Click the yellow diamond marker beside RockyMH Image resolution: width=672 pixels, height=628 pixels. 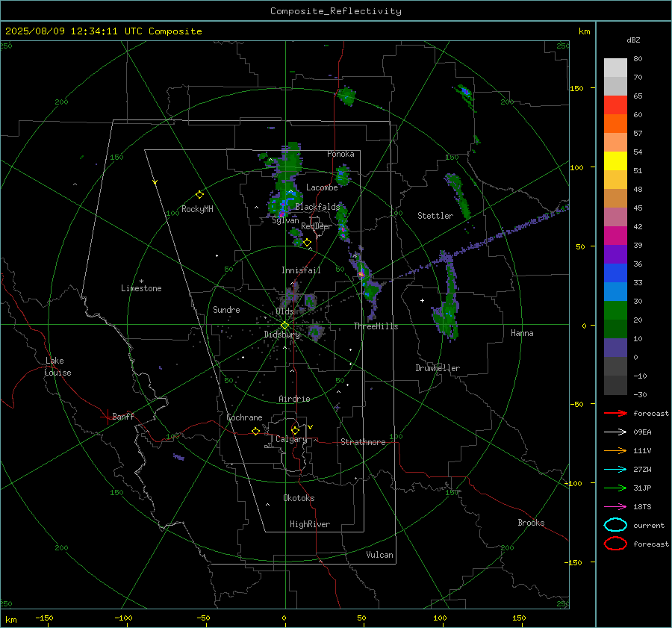[199, 195]
